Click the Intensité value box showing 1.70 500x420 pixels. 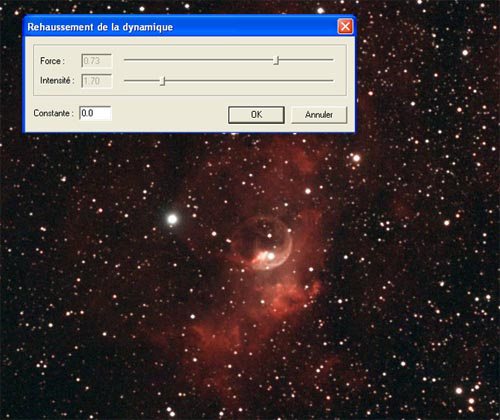point(97,81)
